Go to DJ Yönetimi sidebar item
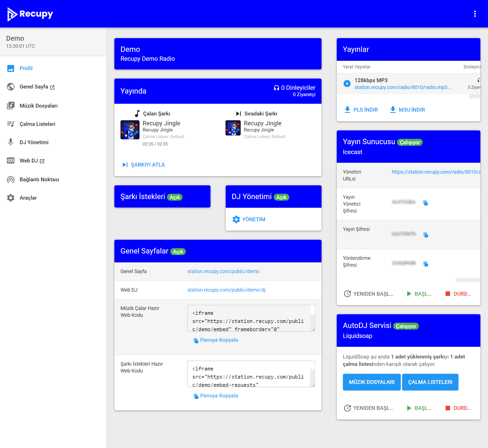This screenshot has height=448, width=488. [x=34, y=142]
